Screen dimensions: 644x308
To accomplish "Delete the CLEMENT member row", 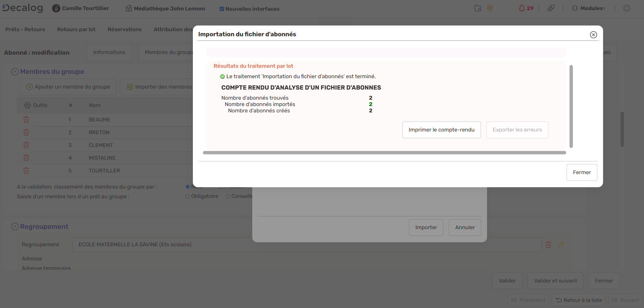I will tap(26, 145).
